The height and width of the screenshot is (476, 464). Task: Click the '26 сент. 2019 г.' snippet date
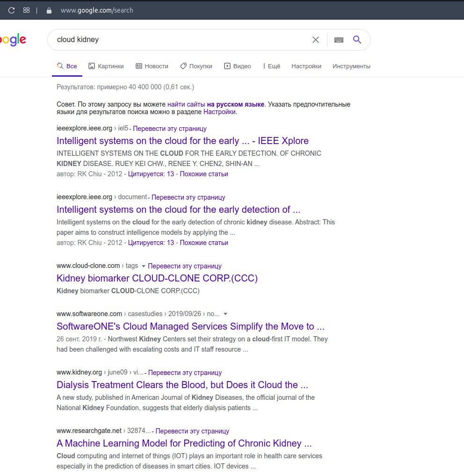coord(79,339)
